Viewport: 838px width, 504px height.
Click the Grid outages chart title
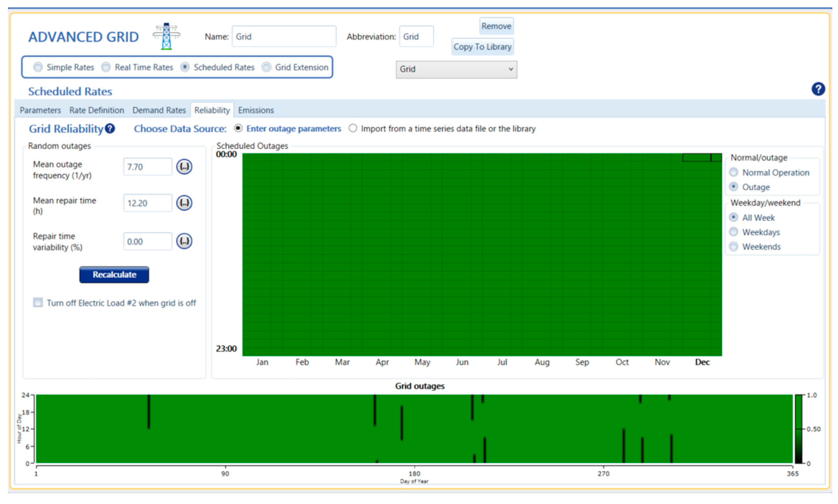420,386
